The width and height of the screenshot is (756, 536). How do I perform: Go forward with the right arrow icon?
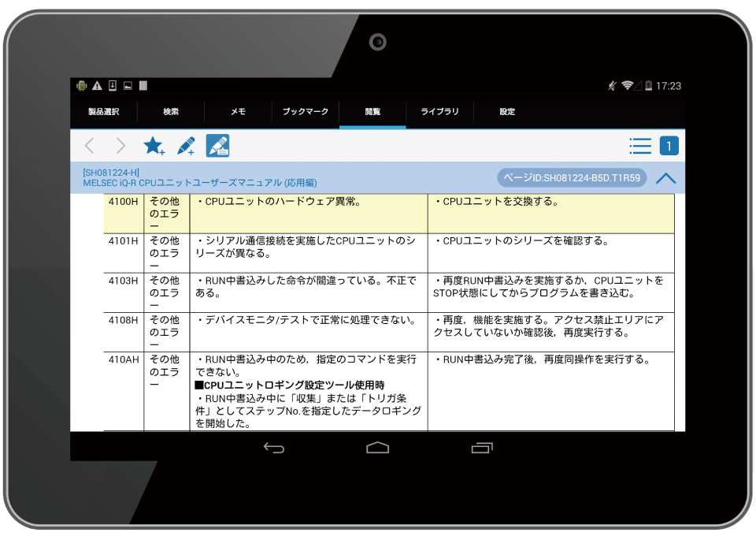(x=120, y=146)
